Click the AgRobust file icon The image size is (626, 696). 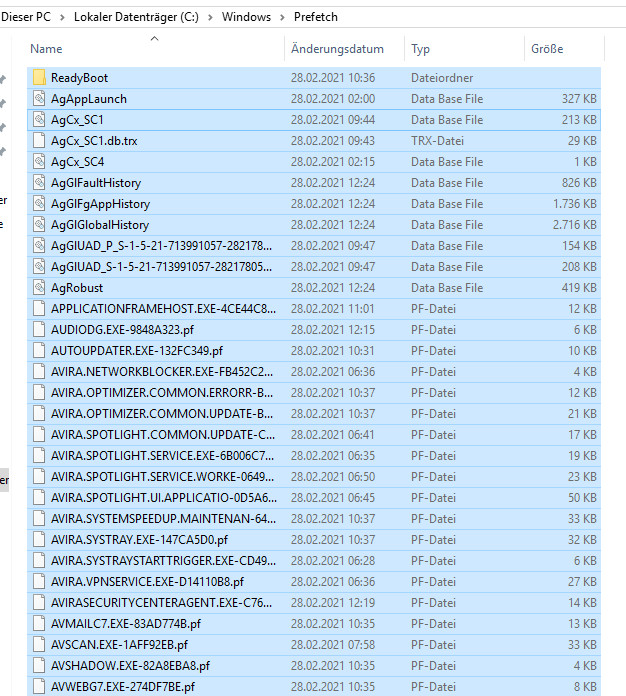(x=39, y=288)
